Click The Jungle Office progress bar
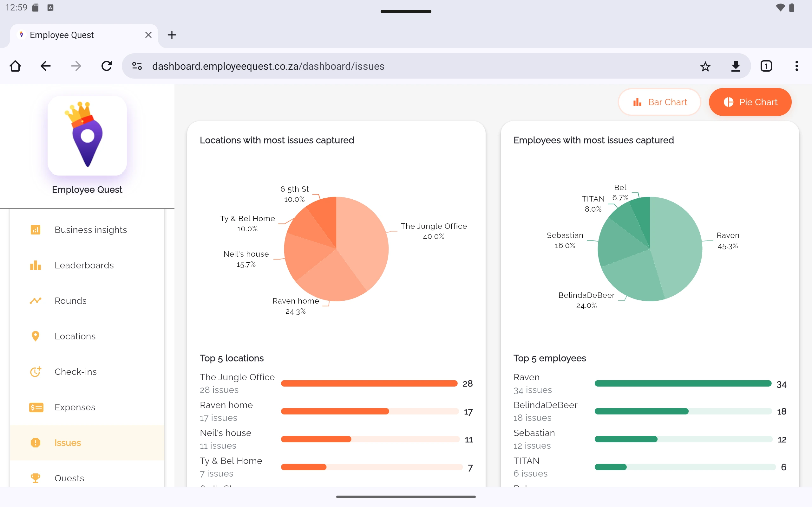This screenshot has width=812, height=507. coord(369,383)
